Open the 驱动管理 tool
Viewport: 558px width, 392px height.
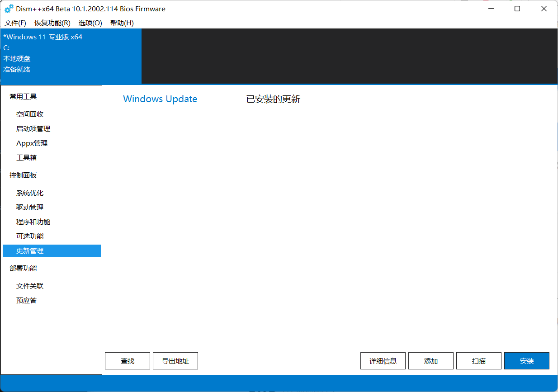tap(29, 207)
